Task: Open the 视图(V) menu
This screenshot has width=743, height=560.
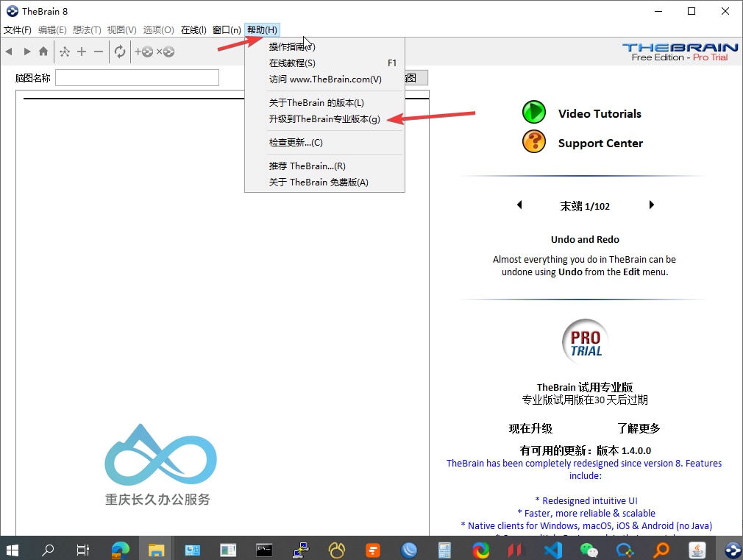Action: click(x=122, y=30)
